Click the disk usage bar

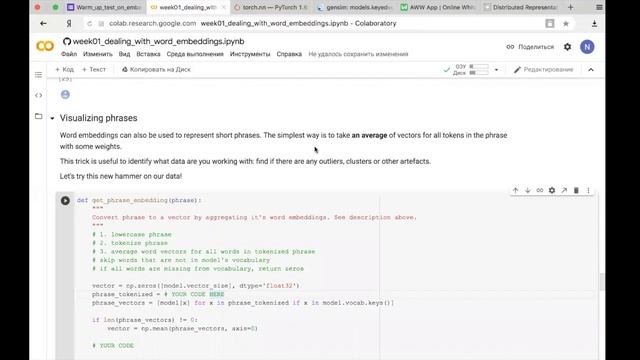pyautogui.click(x=478, y=73)
